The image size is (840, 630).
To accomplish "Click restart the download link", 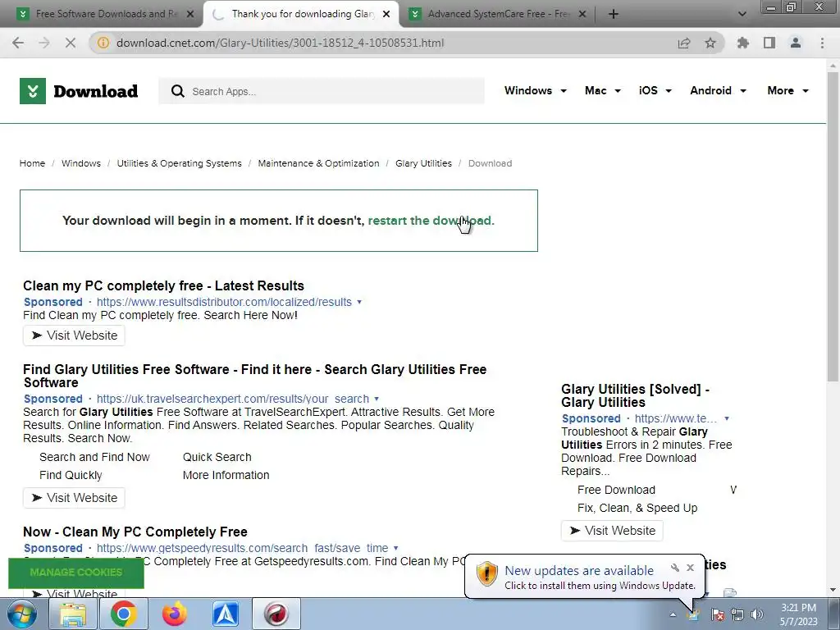I will click(431, 221).
